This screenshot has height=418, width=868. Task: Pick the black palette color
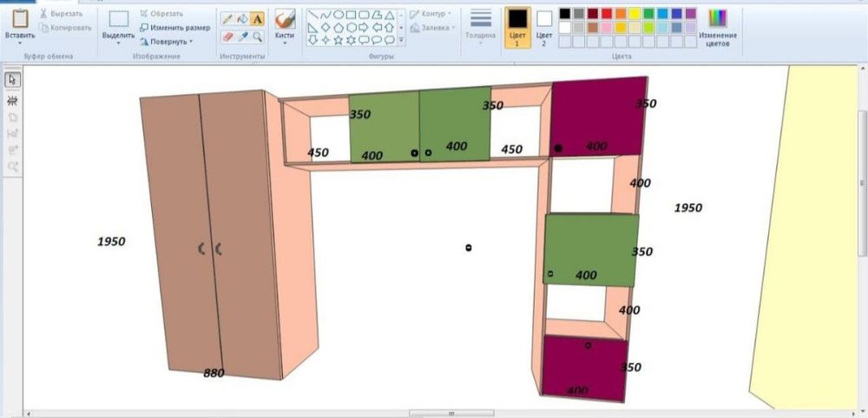tap(565, 13)
